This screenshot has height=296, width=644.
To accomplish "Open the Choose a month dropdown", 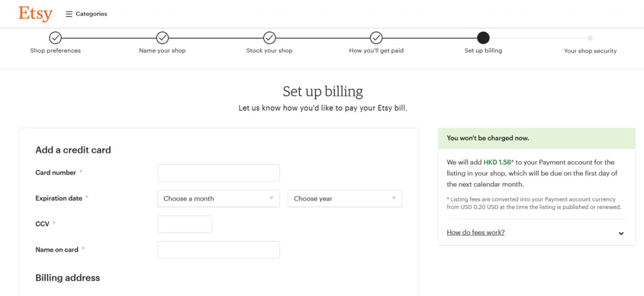I will click(x=218, y=199).
